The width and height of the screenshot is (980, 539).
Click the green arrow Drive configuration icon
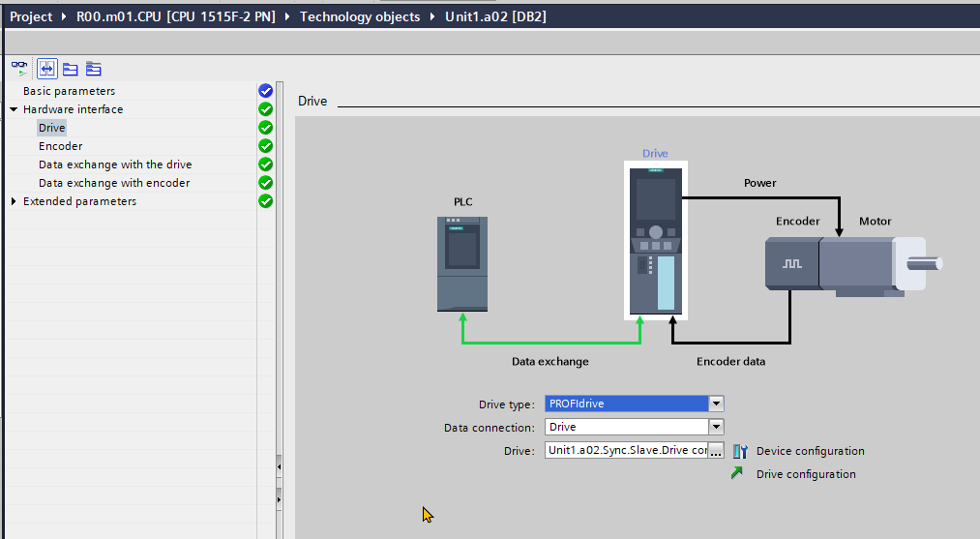coord(737,473)
